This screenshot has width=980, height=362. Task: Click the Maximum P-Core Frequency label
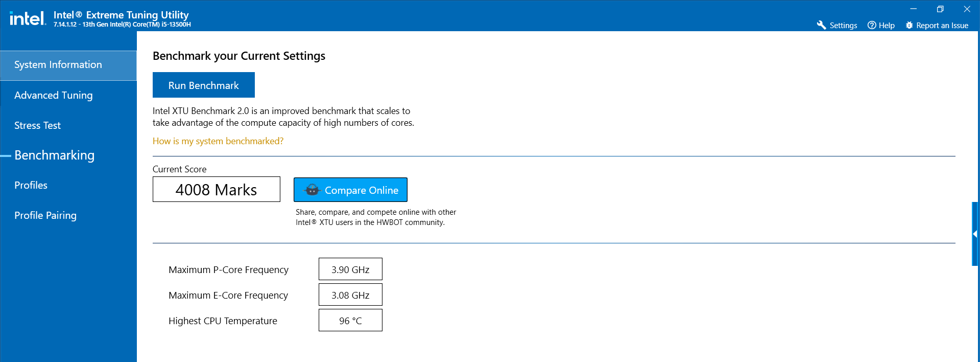[x=228, y=269]
